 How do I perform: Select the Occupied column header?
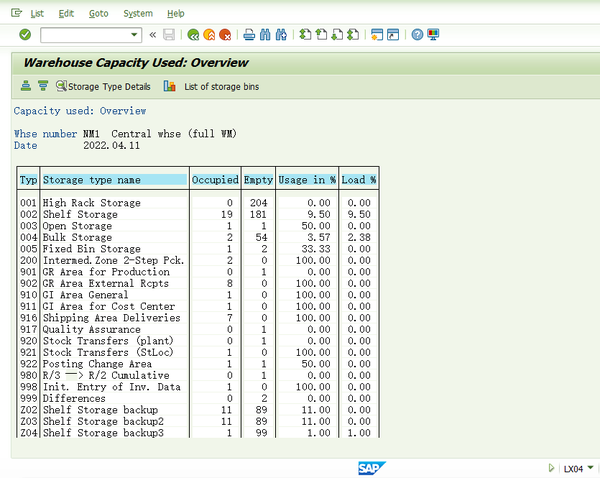tap(215, 180)
